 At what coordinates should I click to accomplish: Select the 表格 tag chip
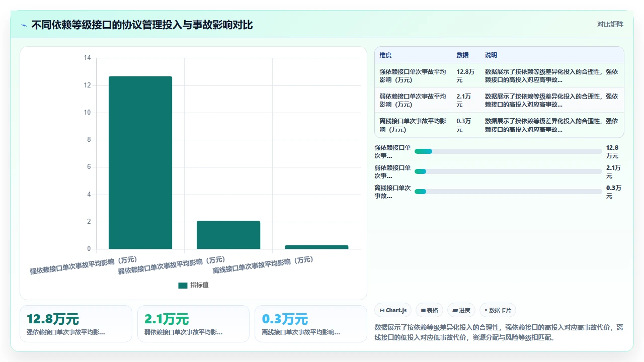(429, 310)
